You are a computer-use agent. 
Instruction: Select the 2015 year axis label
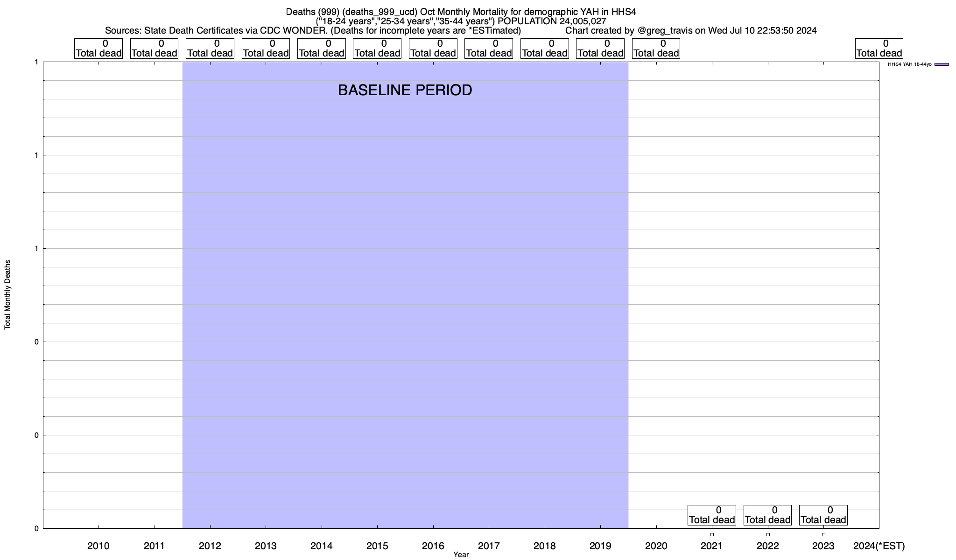(377, 546)
